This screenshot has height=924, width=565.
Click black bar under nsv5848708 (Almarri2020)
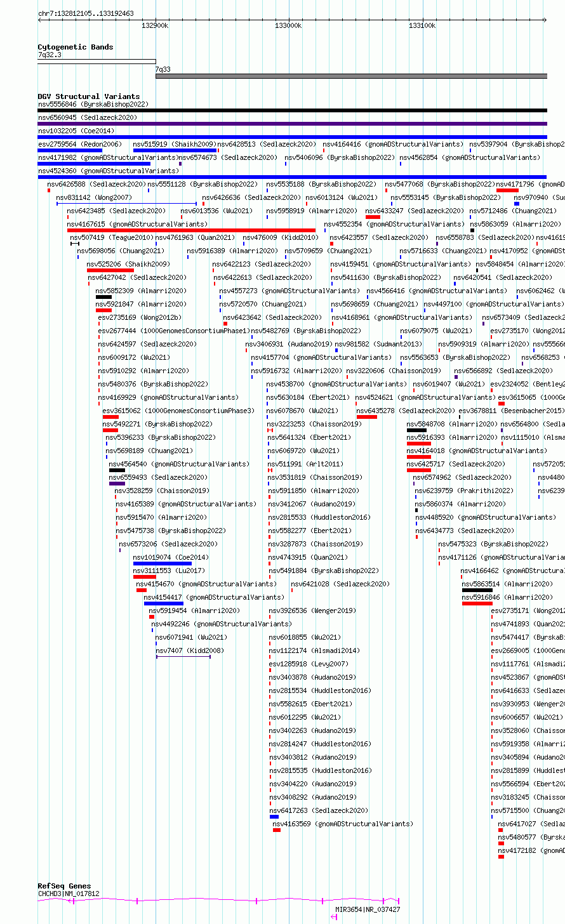click(x=416, y=430)
